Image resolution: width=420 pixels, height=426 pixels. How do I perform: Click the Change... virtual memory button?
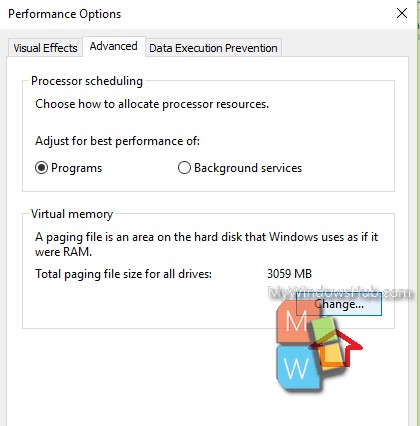(x=339, y=304)
